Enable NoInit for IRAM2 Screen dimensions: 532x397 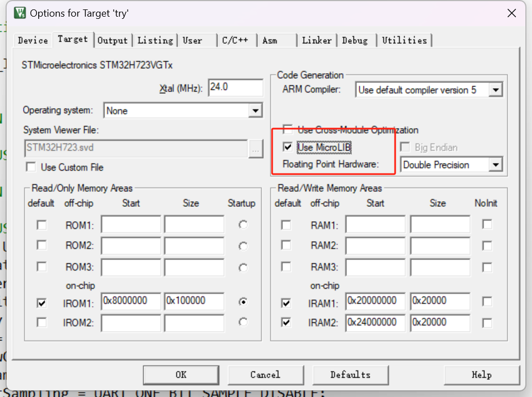[487, 323]
